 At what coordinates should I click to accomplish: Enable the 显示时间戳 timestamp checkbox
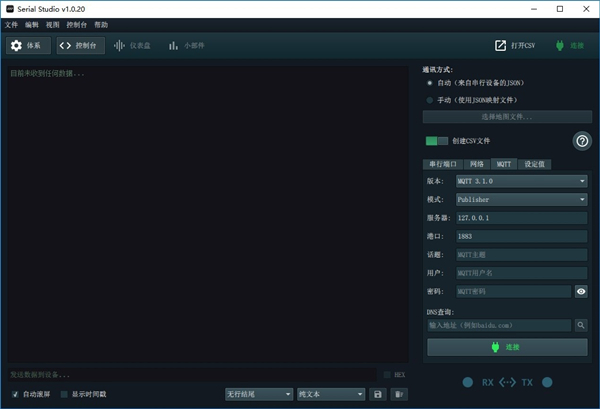pos(65,394)
